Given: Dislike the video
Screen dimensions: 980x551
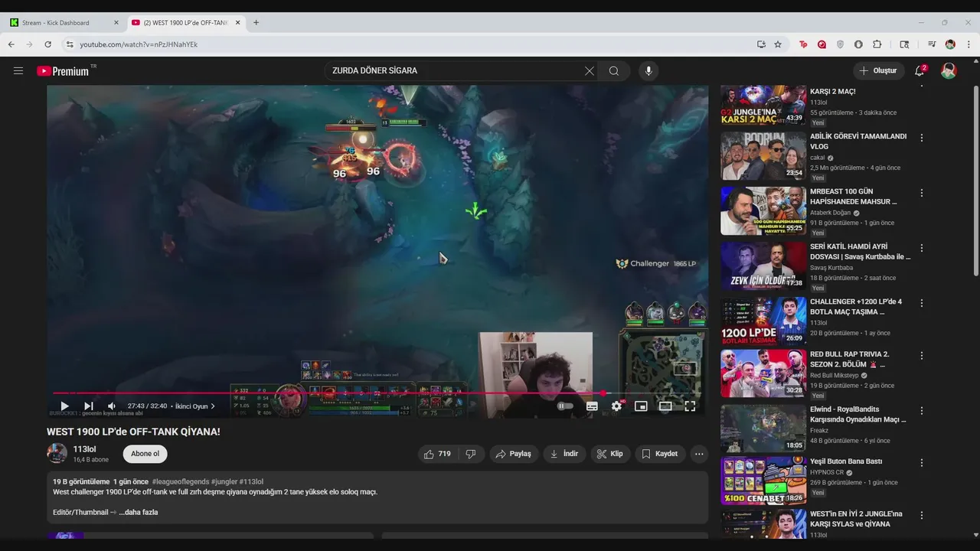Looking at the screenshot, I should coord(471,454).
